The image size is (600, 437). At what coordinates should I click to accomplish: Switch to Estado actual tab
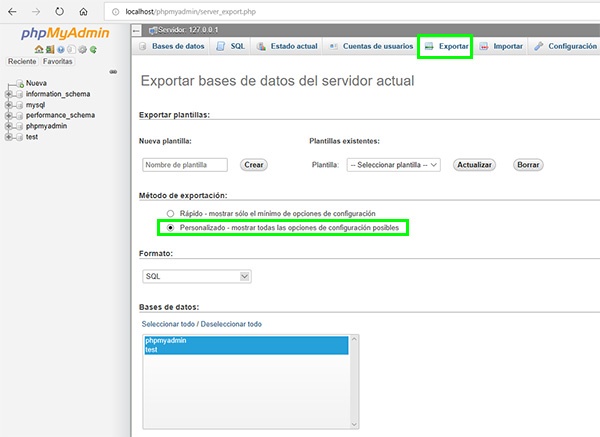(x=287, y=46)
